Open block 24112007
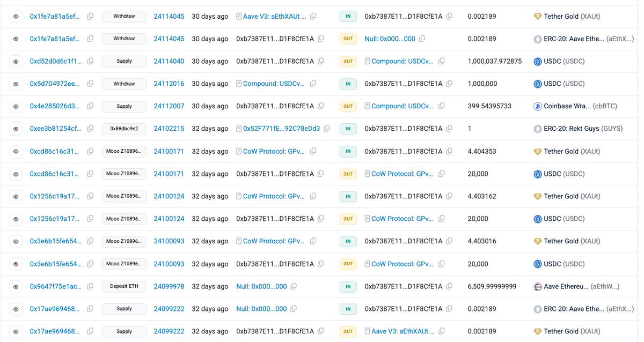 tap(169, 107)
